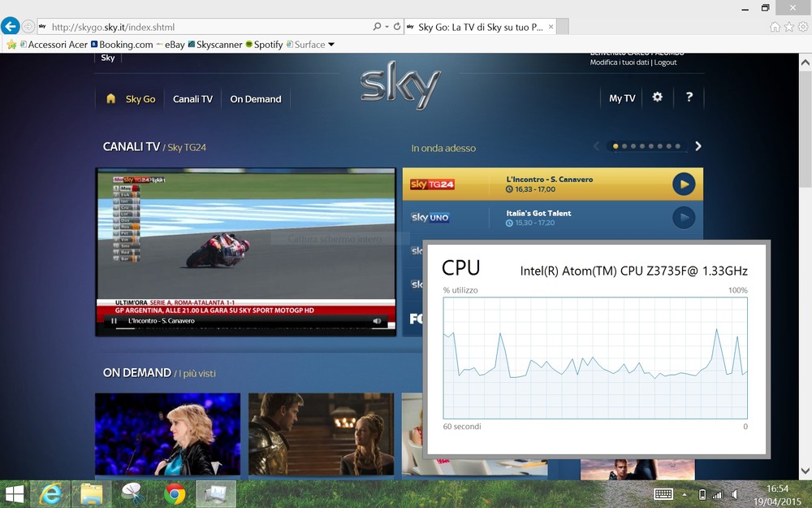Open the Internet Explorer Tools gear

pyautogui.click(x=803, y=27)
